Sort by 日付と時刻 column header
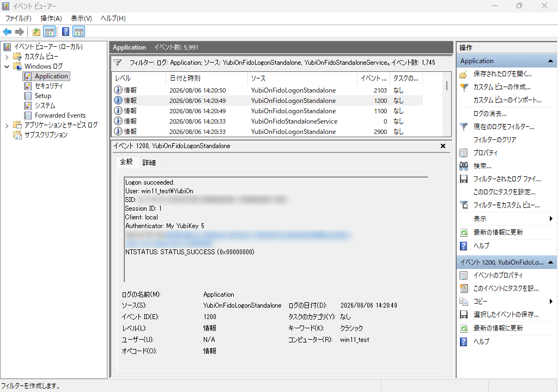Viewport: 558px width, 392px height. pyautogui.click(x=207, y=78)
